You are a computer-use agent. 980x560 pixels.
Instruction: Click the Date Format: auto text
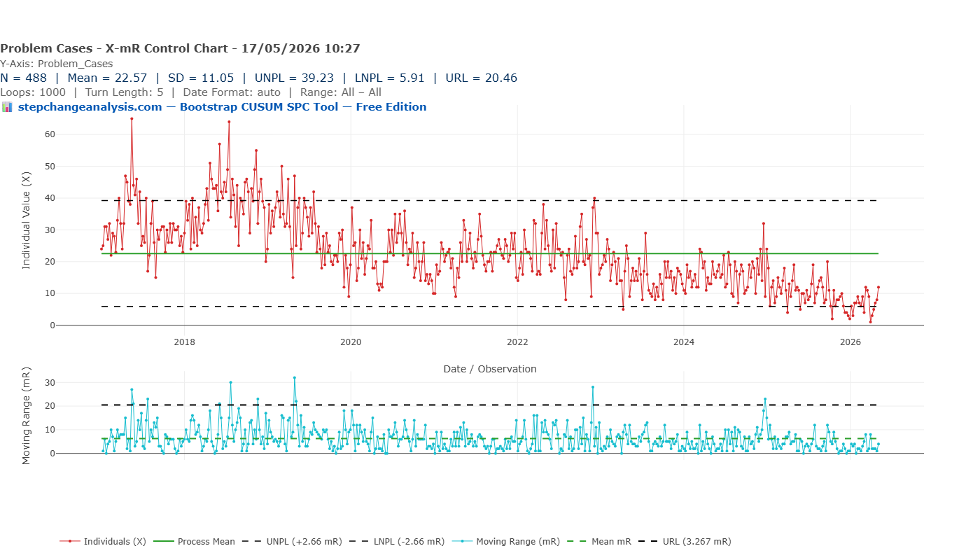coord(231,92)
